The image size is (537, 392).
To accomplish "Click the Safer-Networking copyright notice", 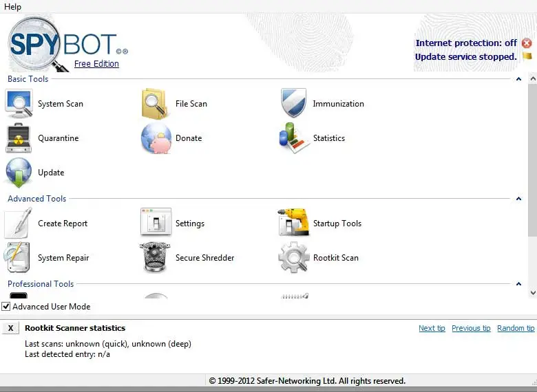I will pos(307,381).
